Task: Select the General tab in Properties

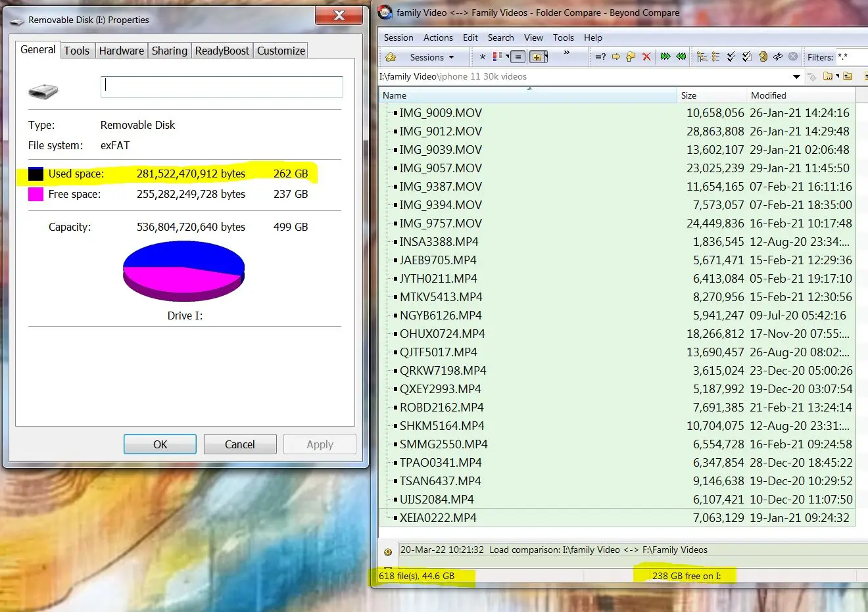Action: pyautogui.click(x=38, y=49)
